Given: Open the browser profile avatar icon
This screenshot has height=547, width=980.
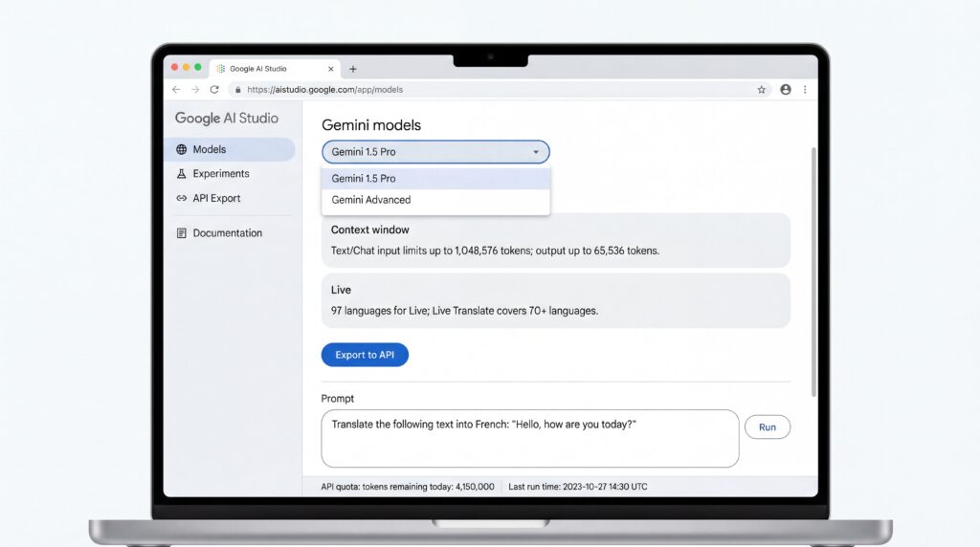Looking at the screenshot, I should [x=786, y=89].
